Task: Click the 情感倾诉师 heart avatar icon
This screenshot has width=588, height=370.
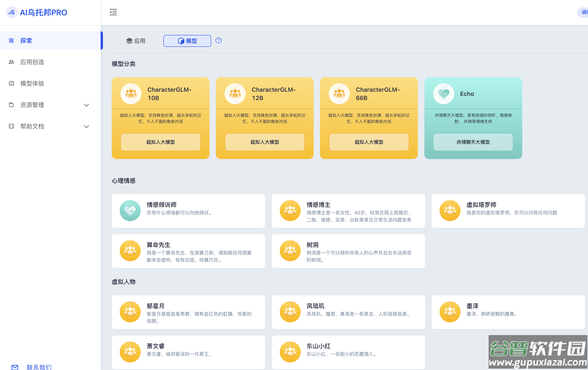Action: pos(130,210)
